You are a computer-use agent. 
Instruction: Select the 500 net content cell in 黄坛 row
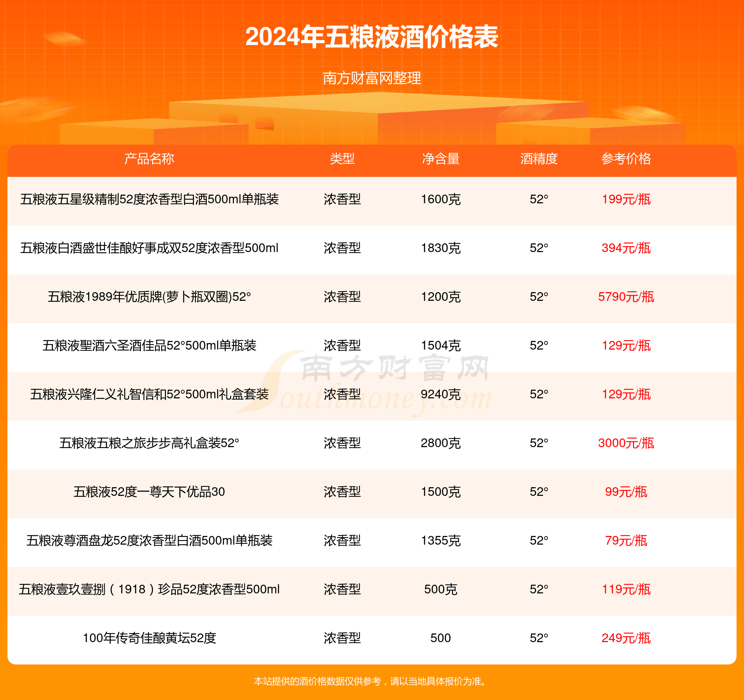[x=441, y=638]
